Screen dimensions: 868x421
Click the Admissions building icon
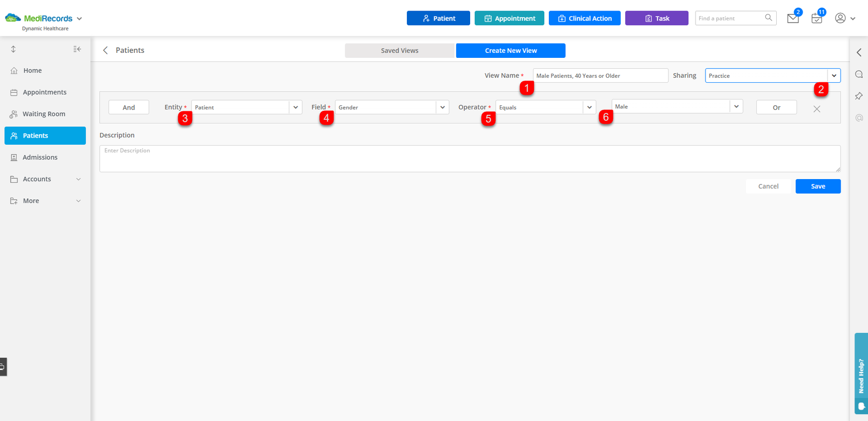click(x=14, y=158)
